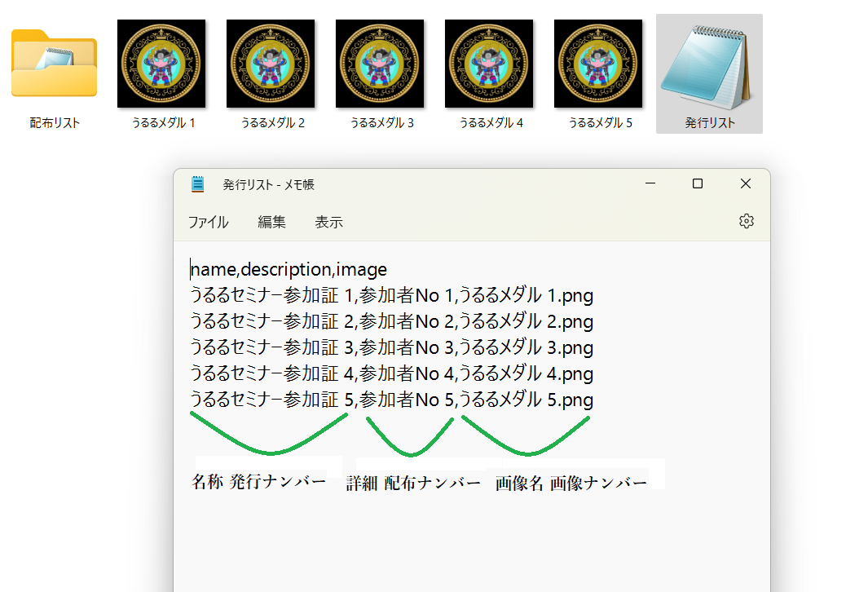Click the header line name,description,image
The width and height of the screenshot is (868, 592).
289,269
